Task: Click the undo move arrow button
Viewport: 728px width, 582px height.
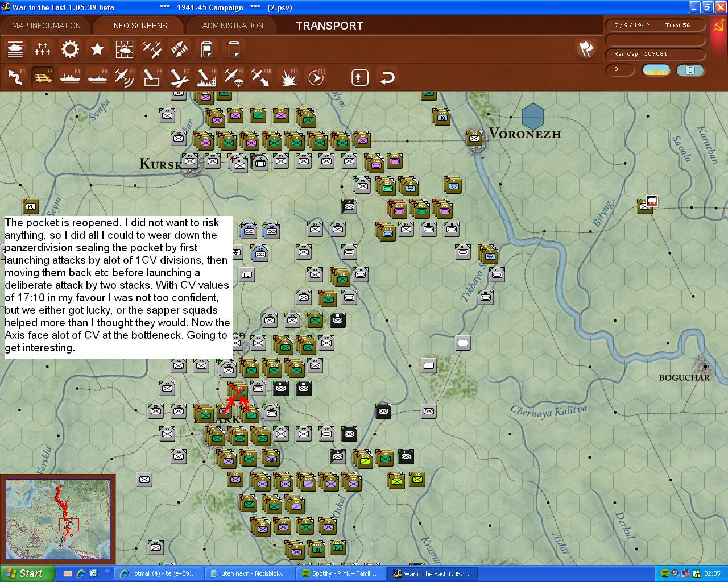Action: 387,77
